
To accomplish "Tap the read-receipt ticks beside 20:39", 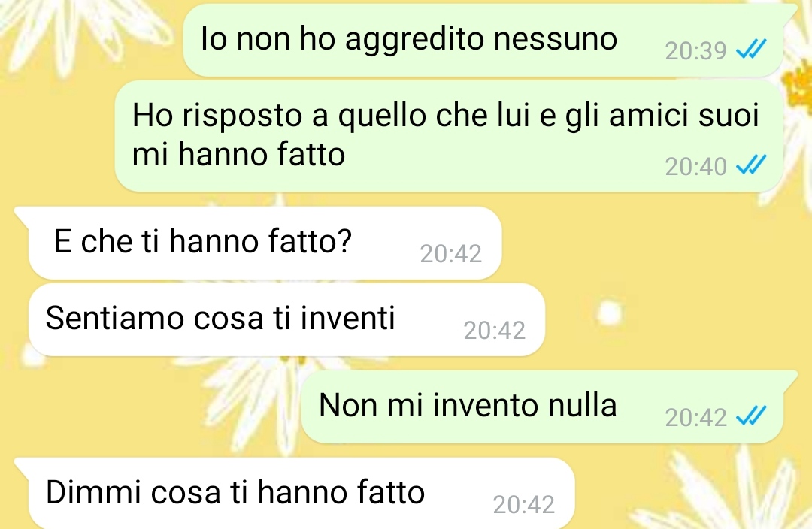I will pos(750,50).
